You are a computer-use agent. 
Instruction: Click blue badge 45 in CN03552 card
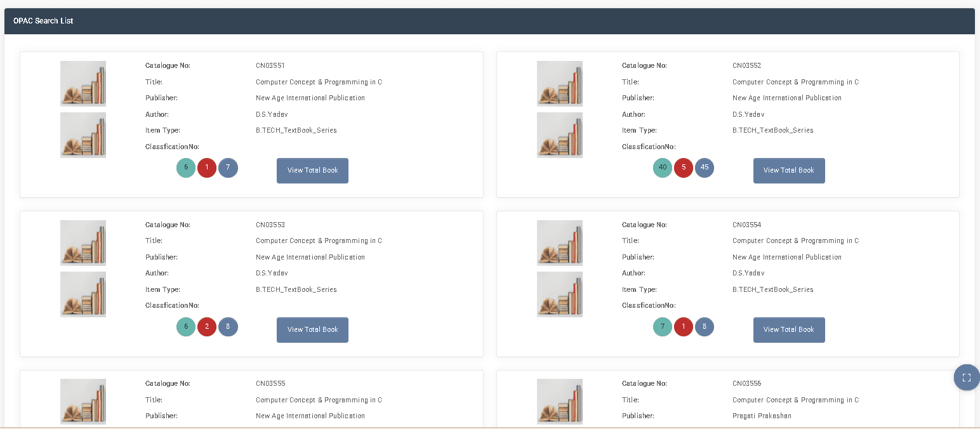[x=705, y=168]
